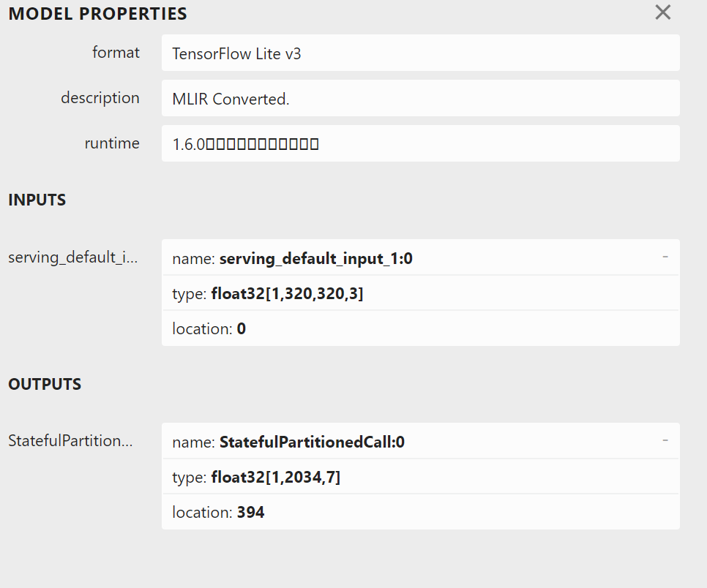The width and height of the screenshot is (707, 588).
Task: Select the output name StatefulPartitionedCall:0 row
Action: click(410, 441)
